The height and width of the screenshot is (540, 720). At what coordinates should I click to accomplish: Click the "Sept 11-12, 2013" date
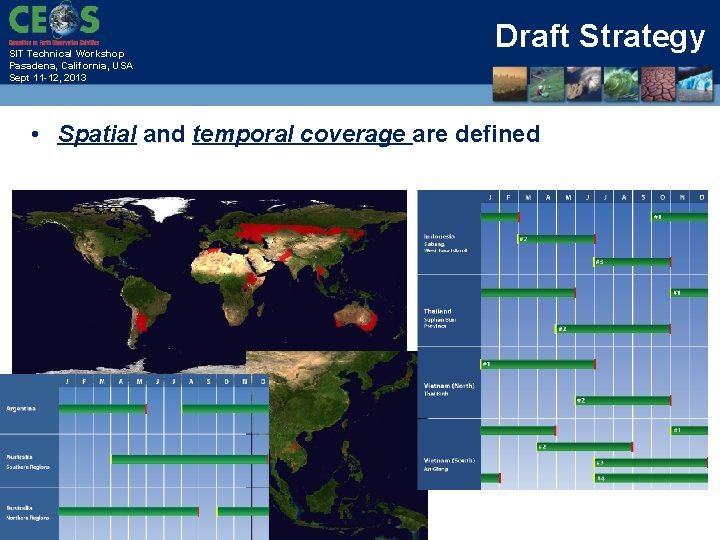coord(48,78)
